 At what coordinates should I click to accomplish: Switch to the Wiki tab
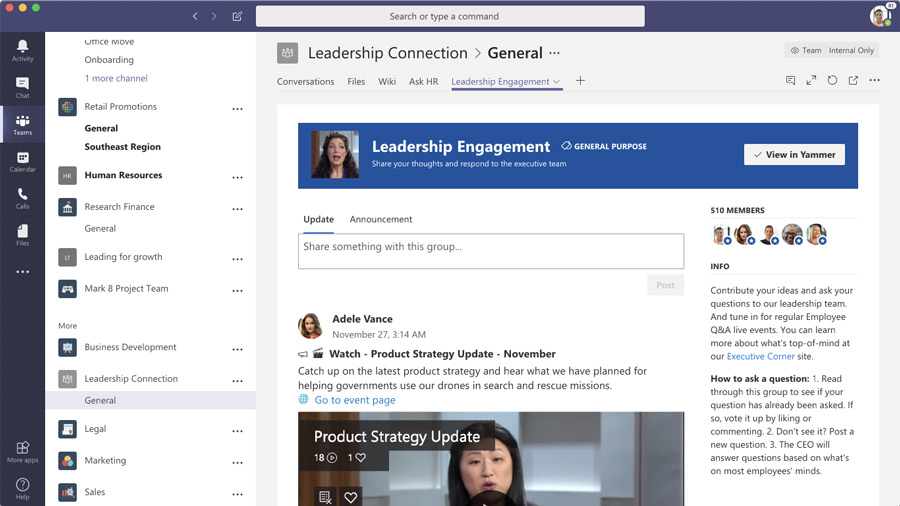point(387,82)
